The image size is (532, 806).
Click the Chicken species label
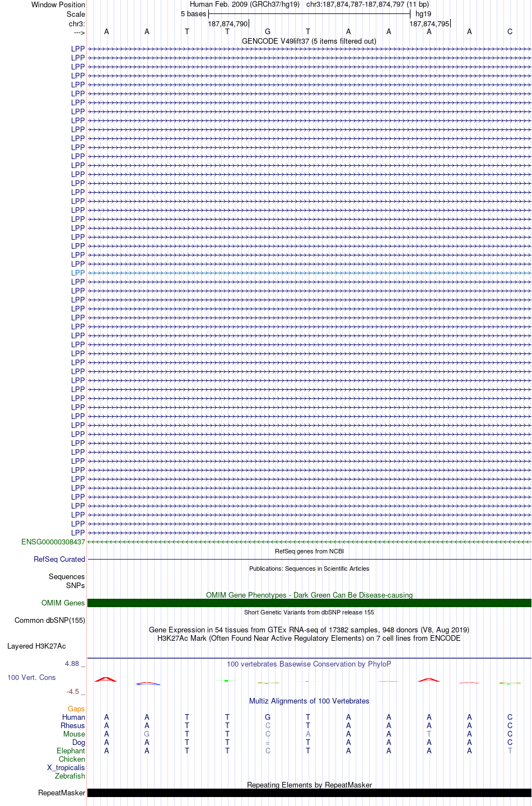72,759
